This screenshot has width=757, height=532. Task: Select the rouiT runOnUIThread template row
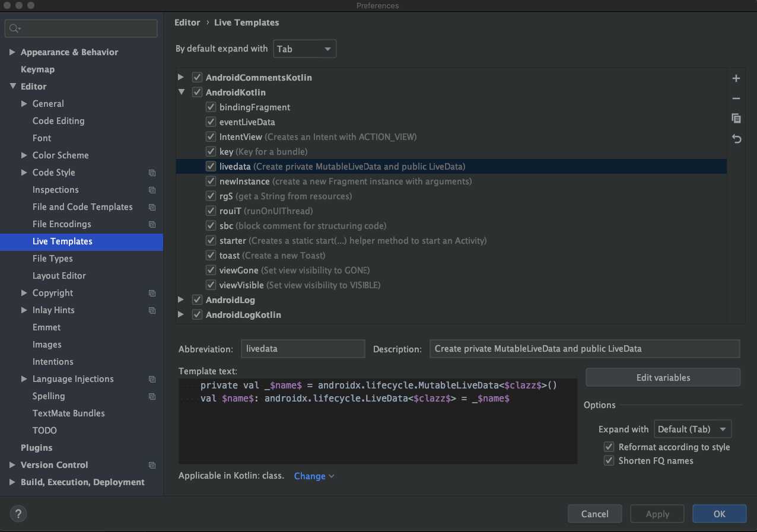pos(451,211)
